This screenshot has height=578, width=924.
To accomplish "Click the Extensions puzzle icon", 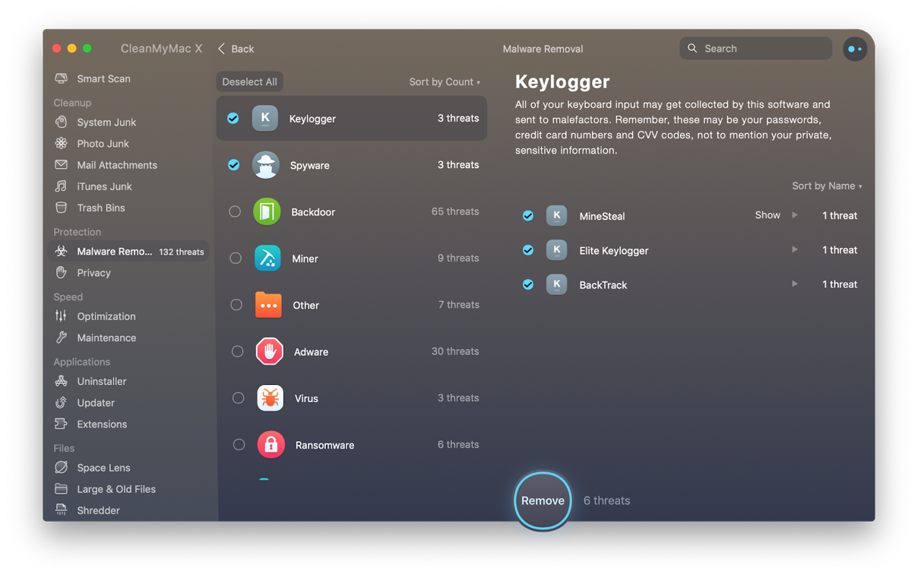I will pyautogui.click(x=62, y=424).
